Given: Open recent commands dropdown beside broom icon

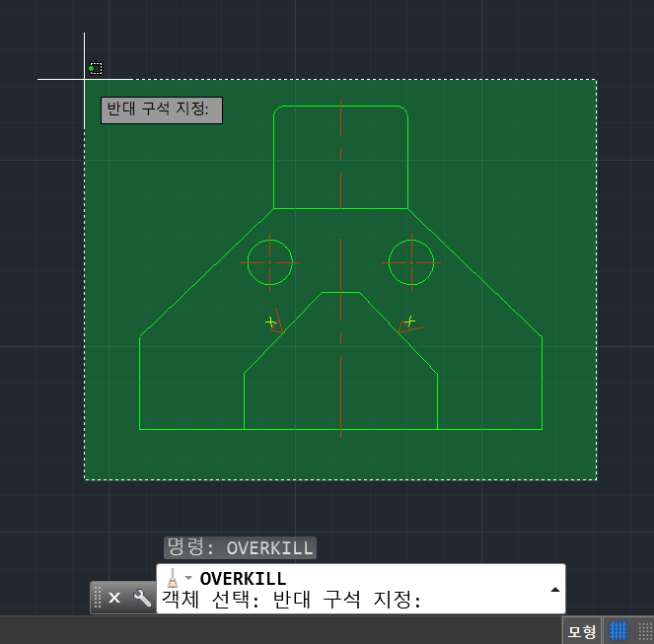Looking at the screenshot, I should [x=188, y=578].
